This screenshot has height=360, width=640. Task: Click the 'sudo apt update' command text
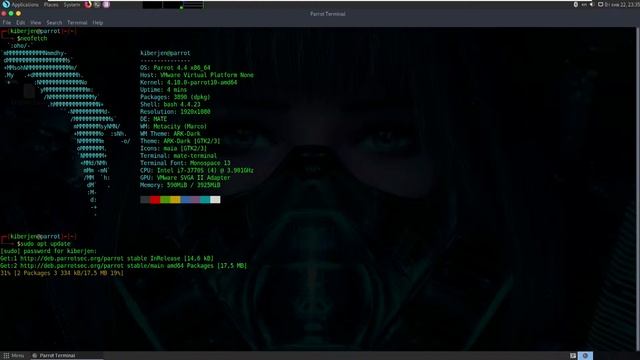click(x=45, y=244)
